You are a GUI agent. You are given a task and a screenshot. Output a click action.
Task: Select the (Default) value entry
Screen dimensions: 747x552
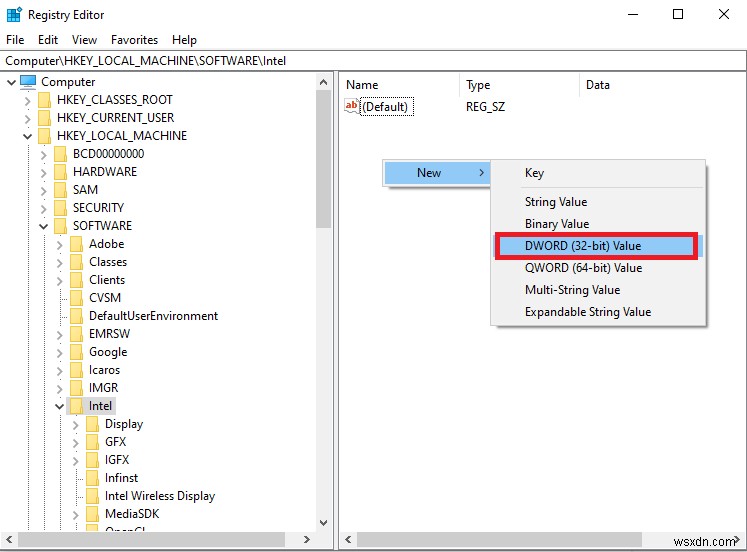click(x=385, y=107)
